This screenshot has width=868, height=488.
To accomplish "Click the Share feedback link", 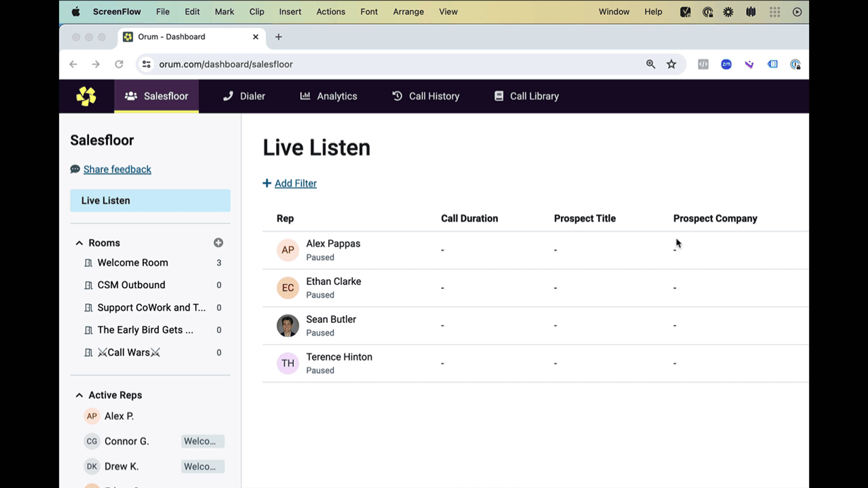I will click(x=117, y=169).
